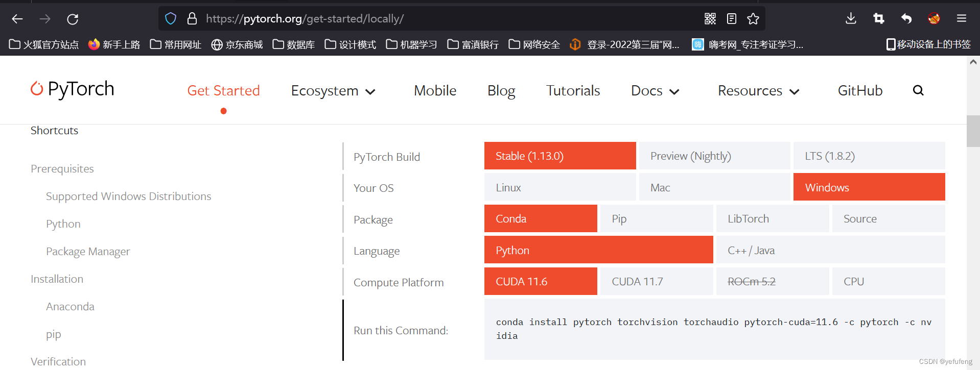Expand the Ecosystem dropdown menu
The width and height of the screenshot is (980, 370).
coord(333,91)
